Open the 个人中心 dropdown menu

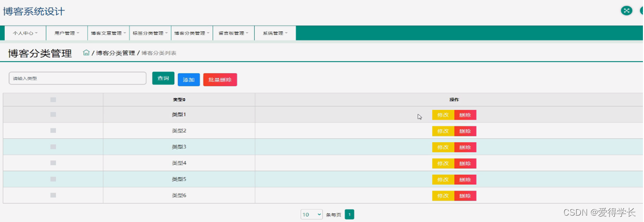point(25,33)
